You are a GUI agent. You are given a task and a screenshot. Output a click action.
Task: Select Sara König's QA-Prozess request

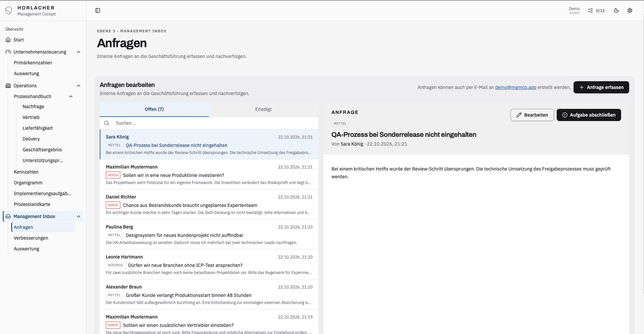tap(209, 145)
